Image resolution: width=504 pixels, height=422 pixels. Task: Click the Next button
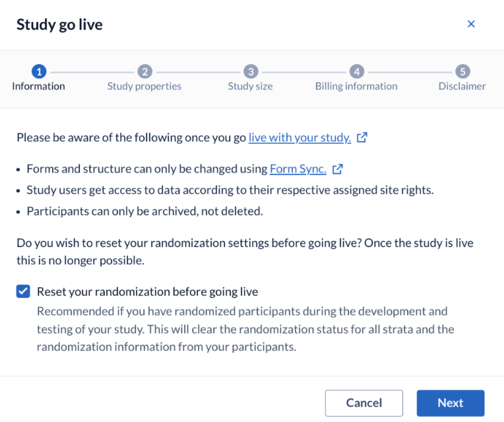pos(451,403)
